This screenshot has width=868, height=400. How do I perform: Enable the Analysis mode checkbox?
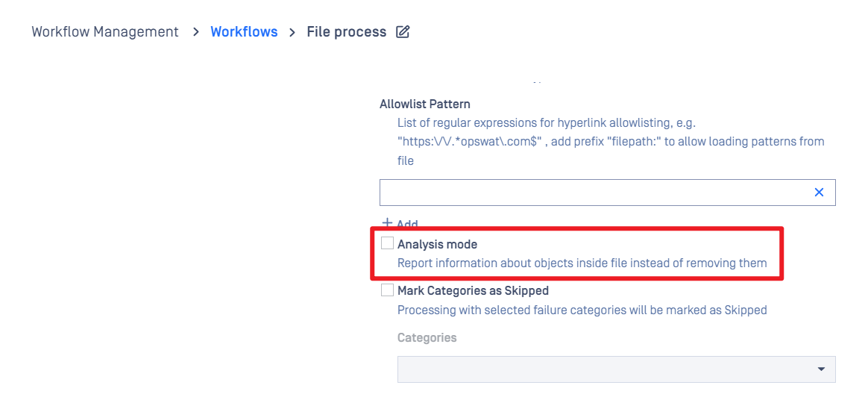coord(388,243)
